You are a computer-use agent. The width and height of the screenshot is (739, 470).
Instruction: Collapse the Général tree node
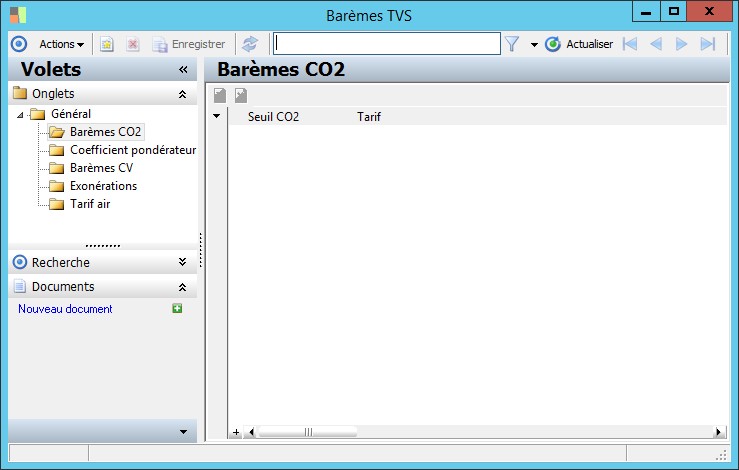[x=20, y=115]
